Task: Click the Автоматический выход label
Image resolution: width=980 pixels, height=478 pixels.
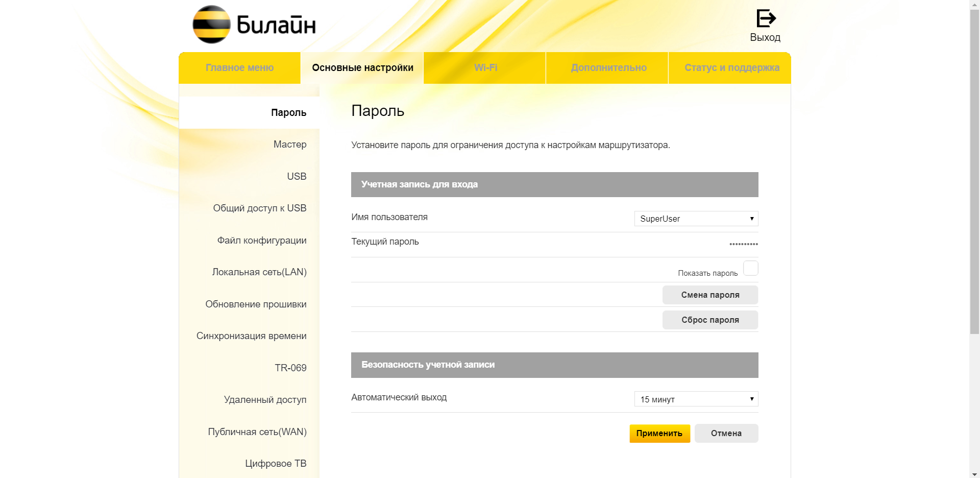Action: point(399,397)
